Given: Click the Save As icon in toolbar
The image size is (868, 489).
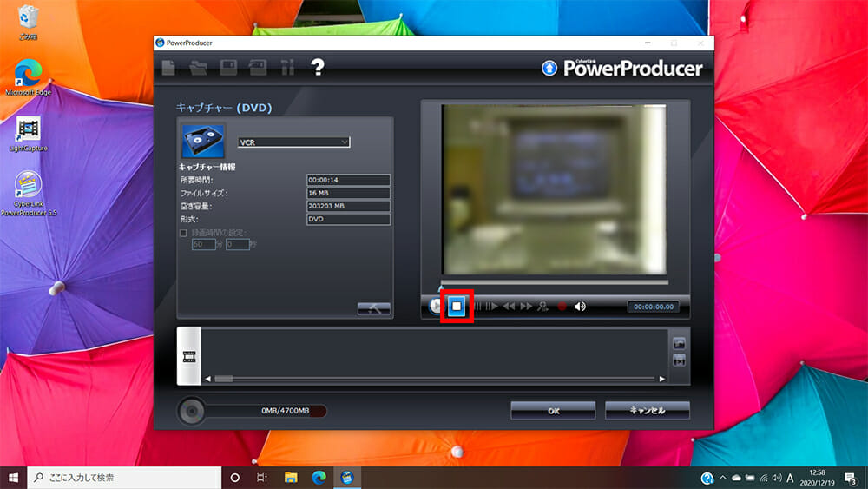Looking at the screenshot, I should point(258,68).
